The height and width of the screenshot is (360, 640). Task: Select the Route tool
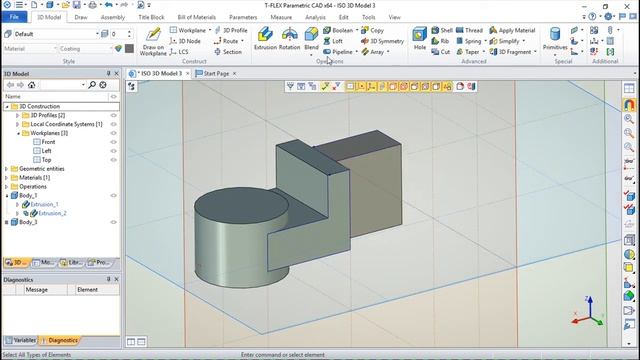226,41
